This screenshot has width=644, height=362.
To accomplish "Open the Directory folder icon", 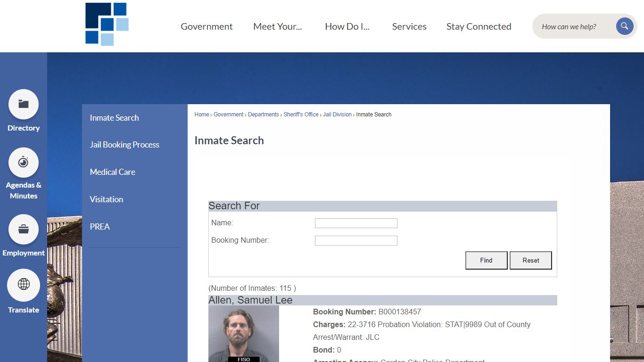I will point(24,104).
